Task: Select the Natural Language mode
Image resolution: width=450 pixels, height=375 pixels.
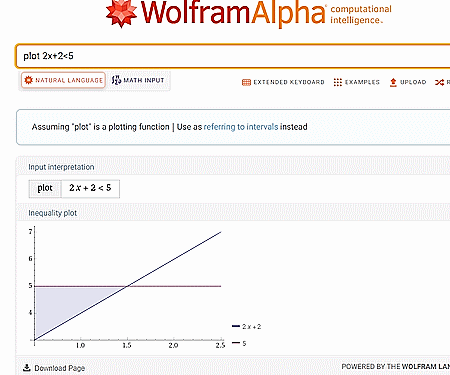Action: [63, 80]
